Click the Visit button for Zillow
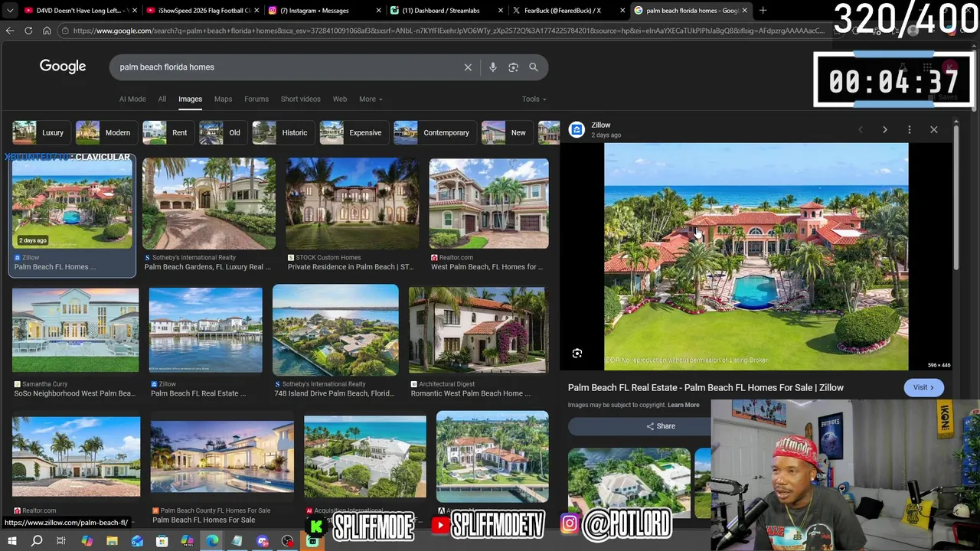 point(923,387)
